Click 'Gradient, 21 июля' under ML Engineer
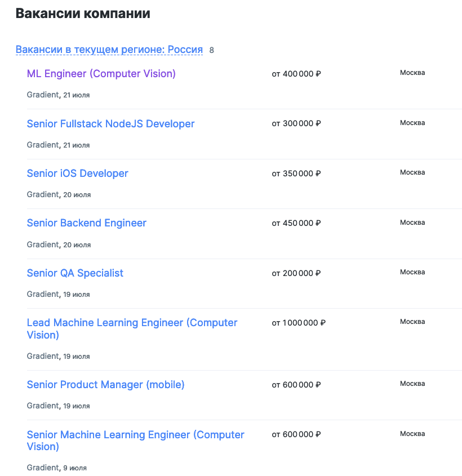This screenshot has width=462, height=476. [58, 95]
